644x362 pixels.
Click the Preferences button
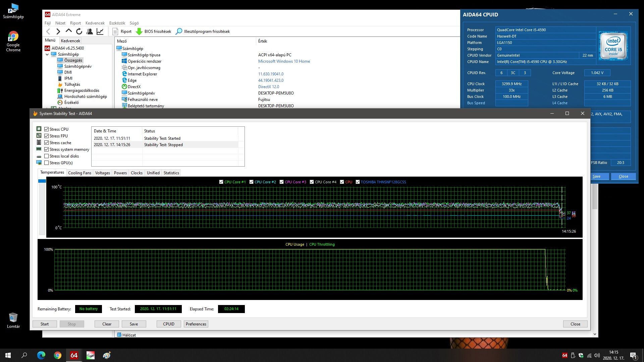point(196,324)
